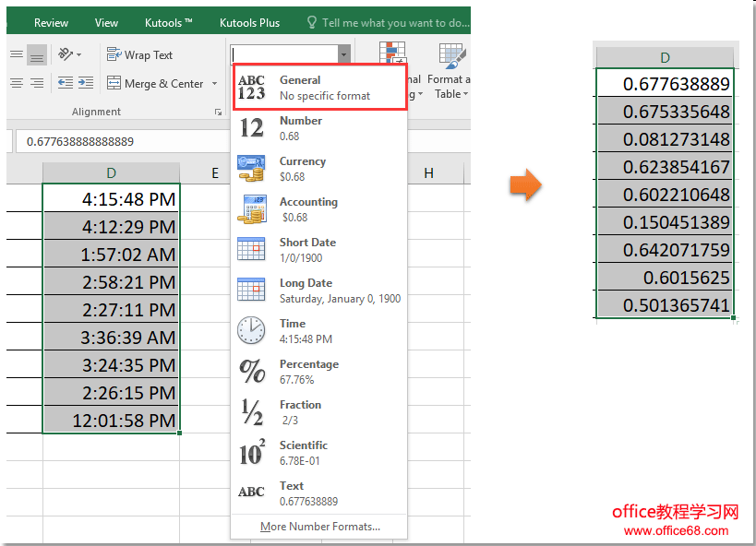
Task: Expand the Merge & Center dropdown arrow
Action: 215,84
